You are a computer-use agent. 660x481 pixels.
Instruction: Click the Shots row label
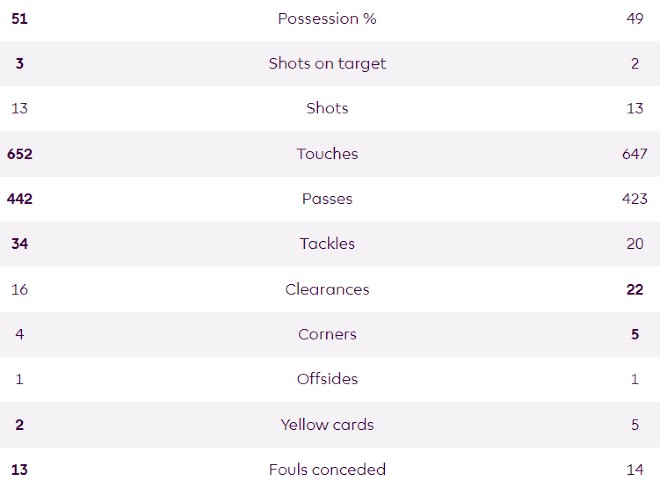(x=327, y=109)
